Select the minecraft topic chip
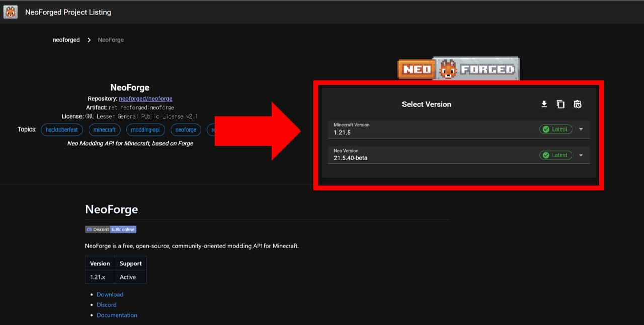Image resolution: width=644 pixels, height=325 pixels. (105, 129)
